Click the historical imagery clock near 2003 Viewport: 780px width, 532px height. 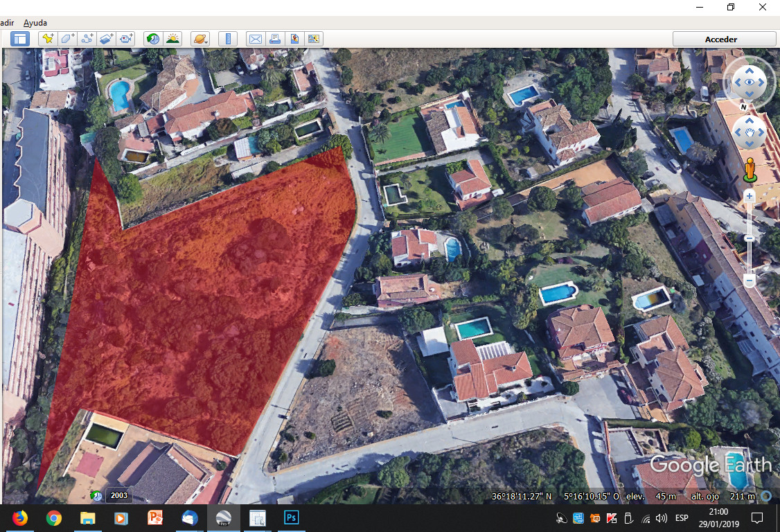[96, 496]
